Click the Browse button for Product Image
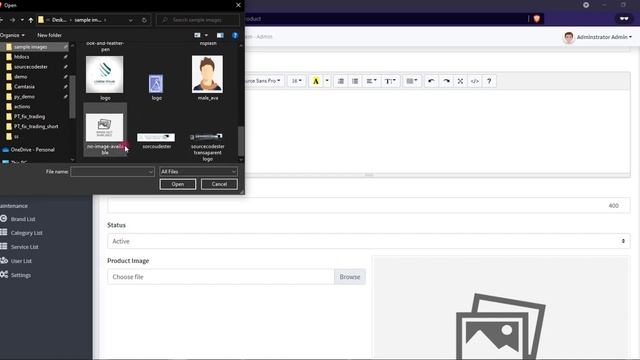 (350, 277)
